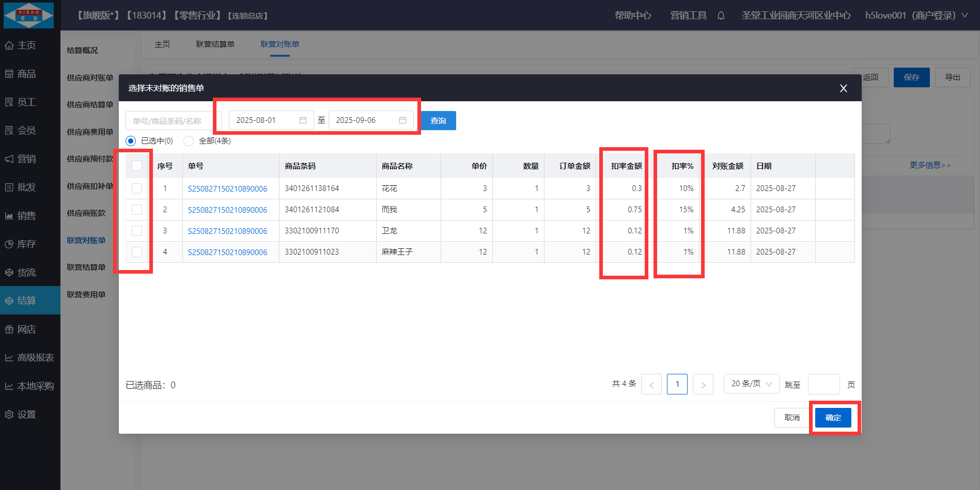980x490 pixels.
Task: Switch to the 联营结算单 tab
Action: tap(215, 44)
